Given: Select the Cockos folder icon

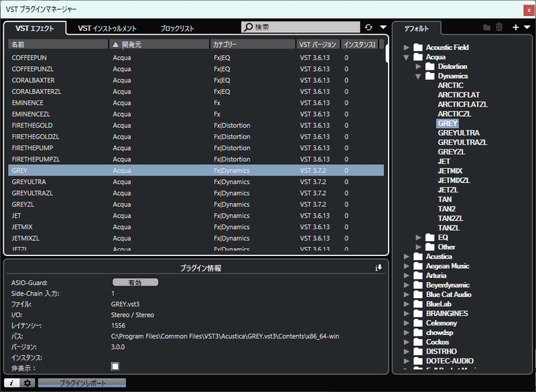Looking at the screenshot, I should click(x=418, y=342).
